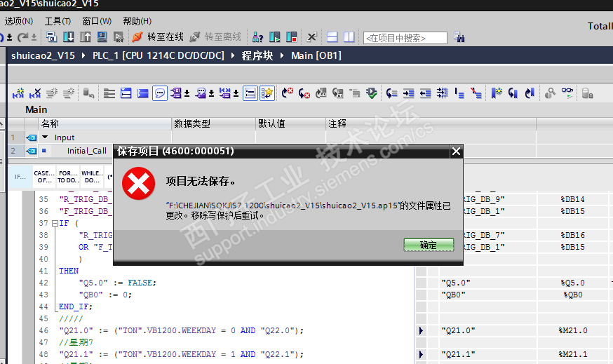
Task: Click the indent text icon
Action: 408,93
